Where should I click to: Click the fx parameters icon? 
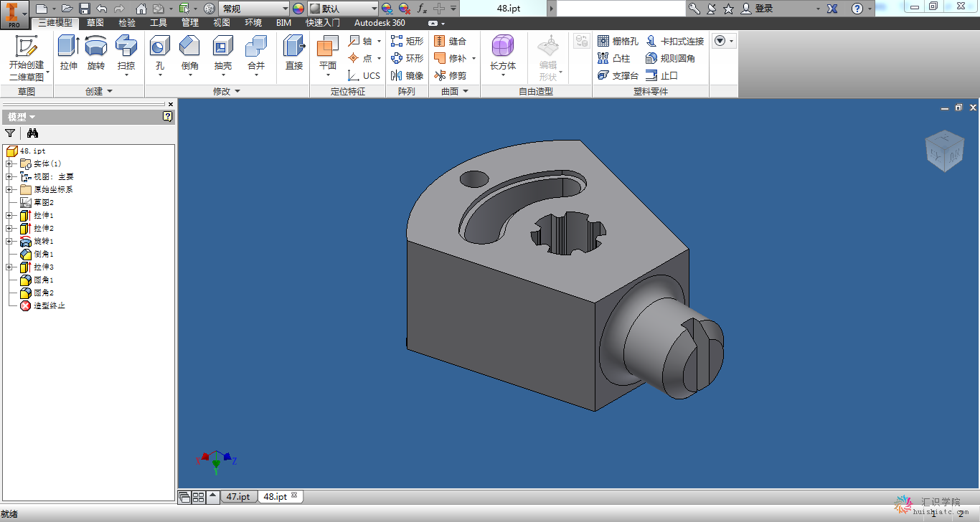(x=422, y=9)
